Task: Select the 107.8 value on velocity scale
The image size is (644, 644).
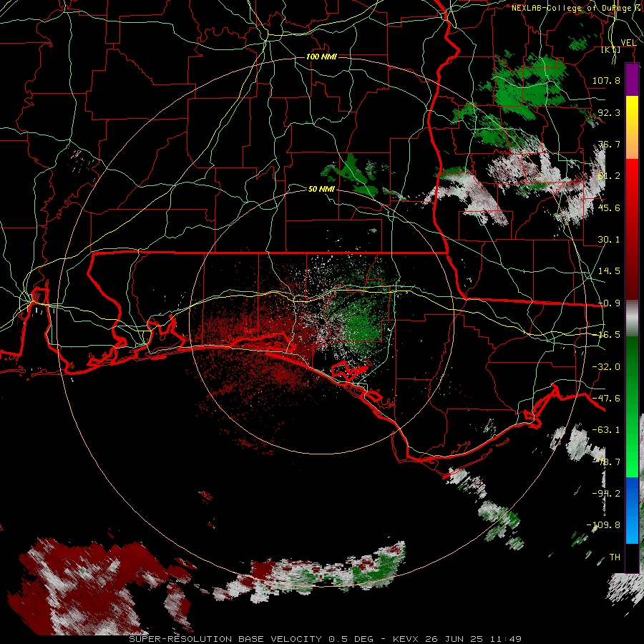Action: click(606, 80)
